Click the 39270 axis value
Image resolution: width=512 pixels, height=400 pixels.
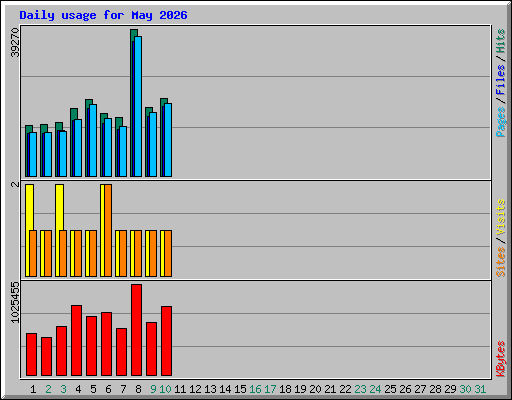click(15, 42)
